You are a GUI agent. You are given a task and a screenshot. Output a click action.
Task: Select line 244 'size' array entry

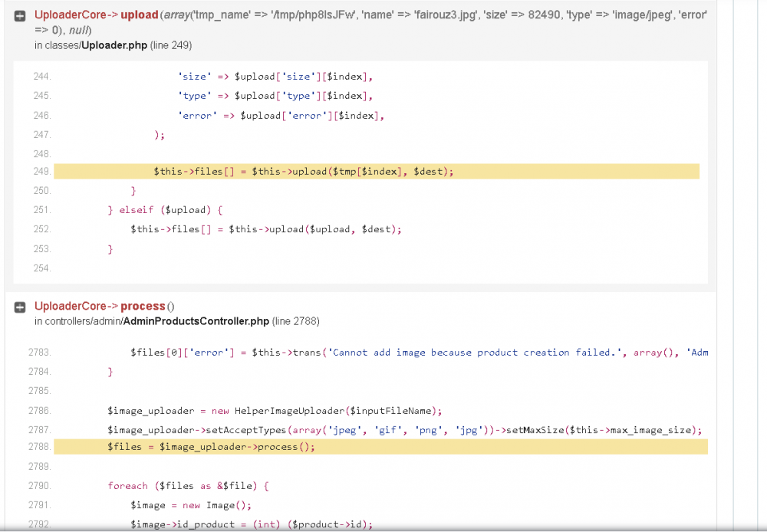(x=275, y=77)
